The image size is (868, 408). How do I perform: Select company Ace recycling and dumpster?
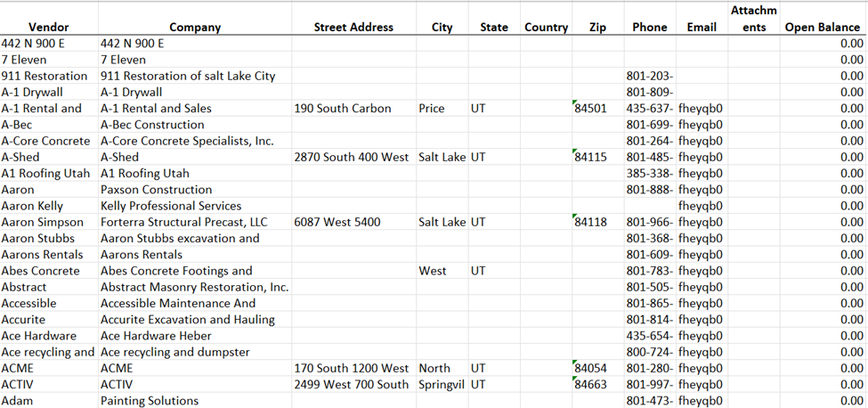pos(195,352)
